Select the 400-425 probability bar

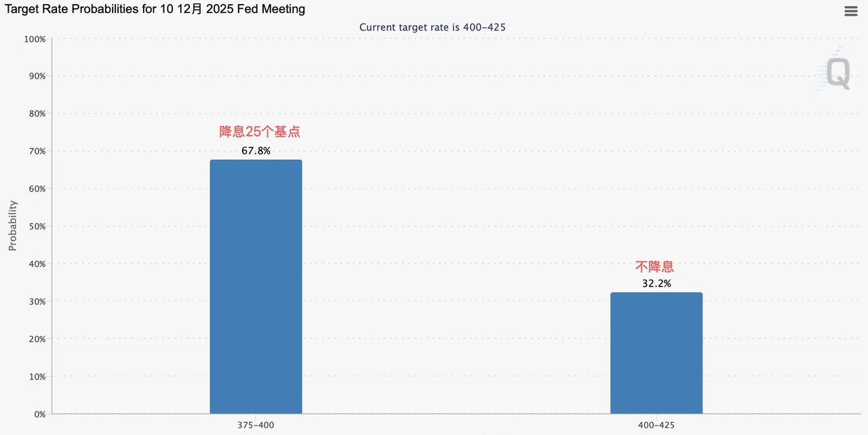click(x=656, y=353)
